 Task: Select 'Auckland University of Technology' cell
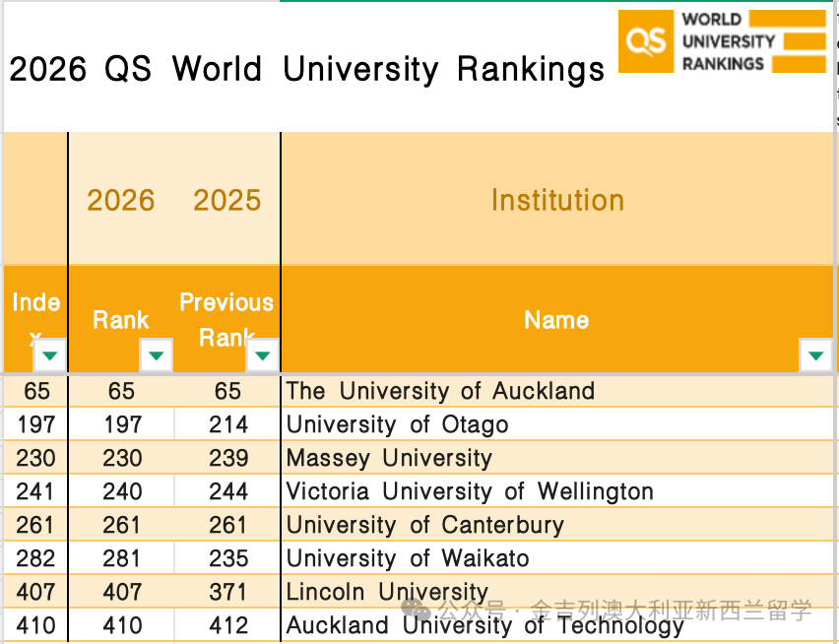point(557,625)
